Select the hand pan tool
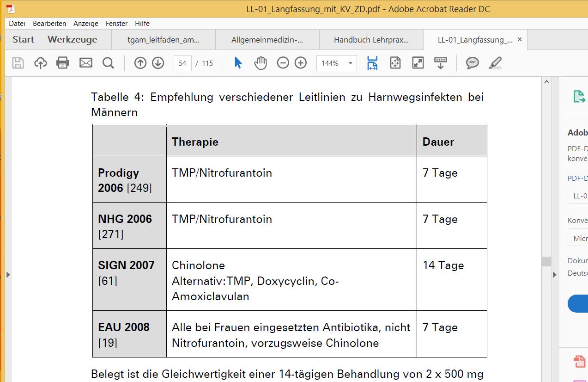The image size is (588, 382). [261, 63]
